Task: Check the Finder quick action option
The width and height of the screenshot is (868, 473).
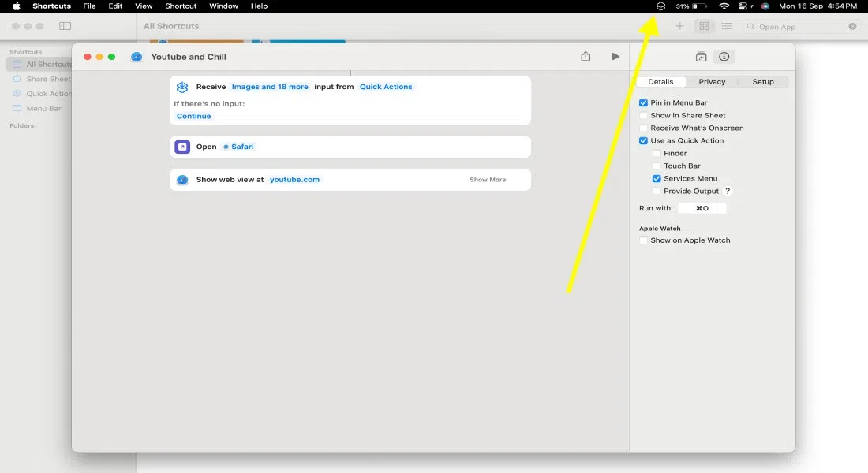Action: coord(657,153)
